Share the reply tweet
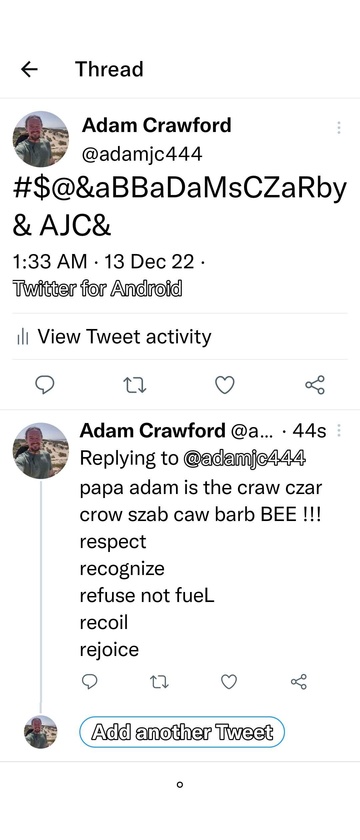Screen dimensions: 360x840 [x=298, y=681]
